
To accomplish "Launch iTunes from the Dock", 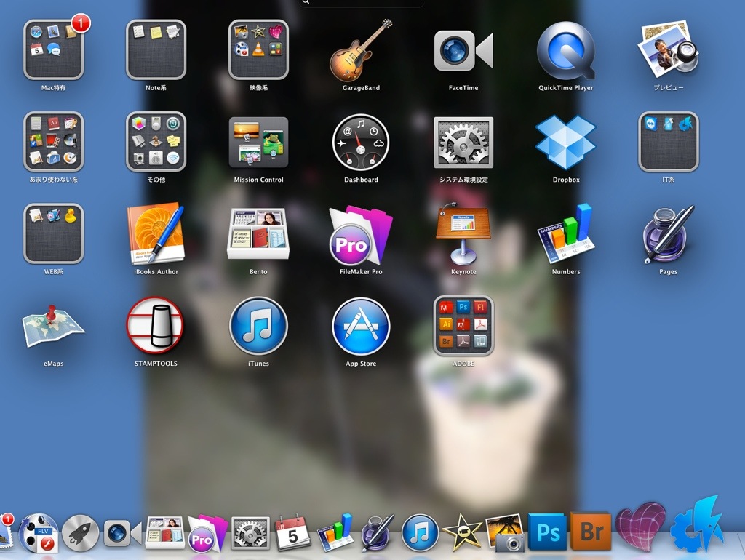I will tap(420, 533).
